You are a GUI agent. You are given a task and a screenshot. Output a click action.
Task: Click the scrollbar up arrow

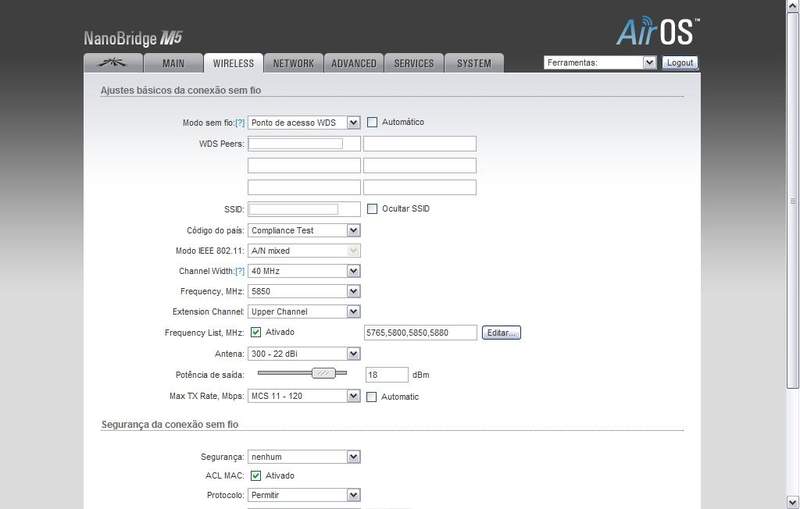click(x=793, y=5)
